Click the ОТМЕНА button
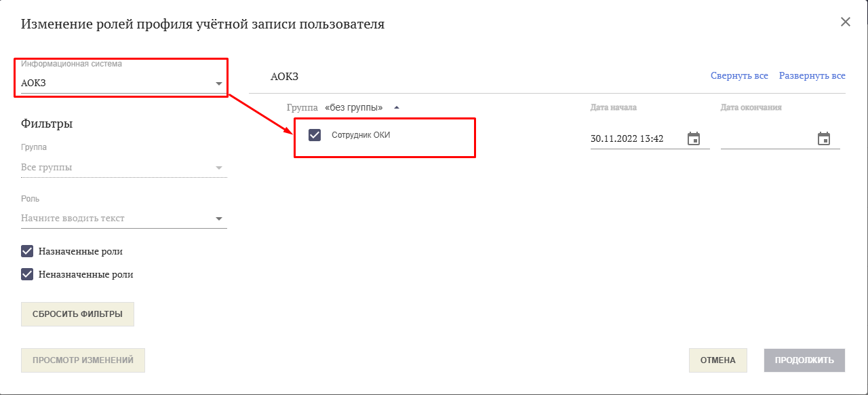Screen dimensions: 868x395 pos(717,360)
